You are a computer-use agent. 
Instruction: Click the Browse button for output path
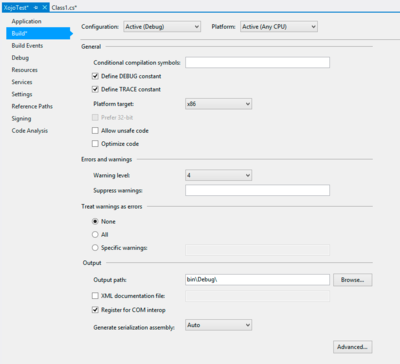[353, 280]
